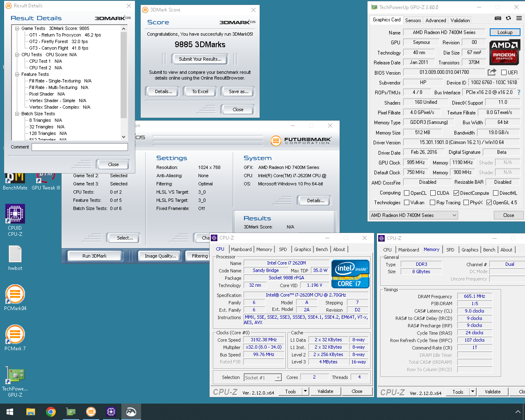Image resolution: width=525 pixels, height=420 pixels.
Task: Click the Result Details scroll-down arrow
Action: [124, 137]
